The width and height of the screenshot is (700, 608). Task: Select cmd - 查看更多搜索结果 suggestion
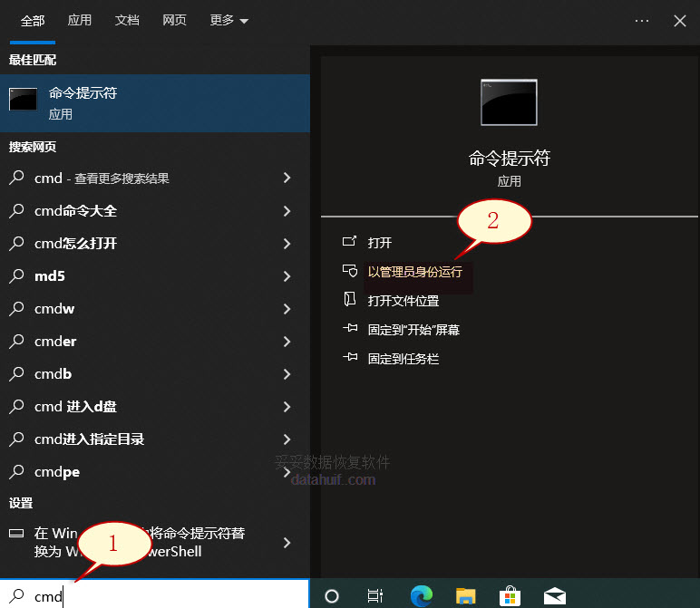point(155,178)
